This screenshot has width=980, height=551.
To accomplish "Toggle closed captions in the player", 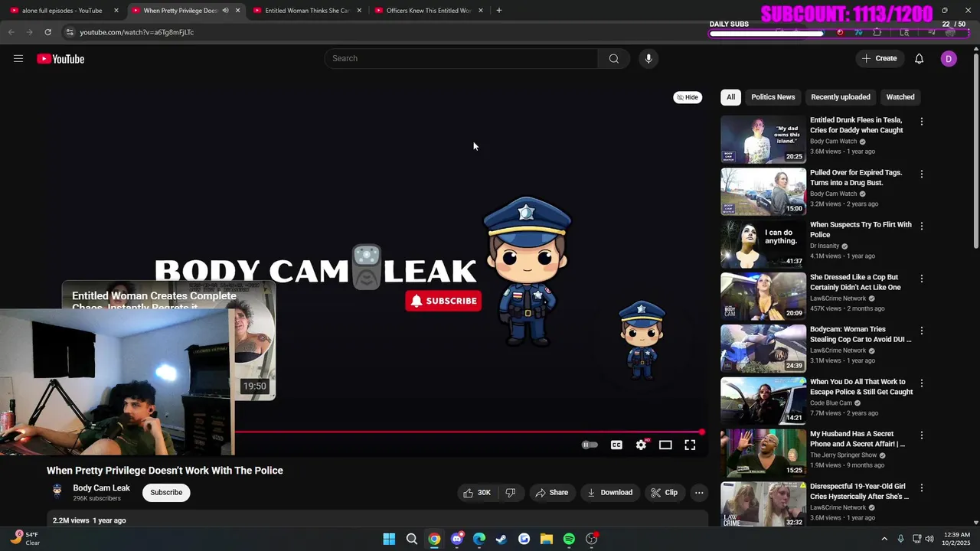I will pyautogui.click(x=616, y=445).
